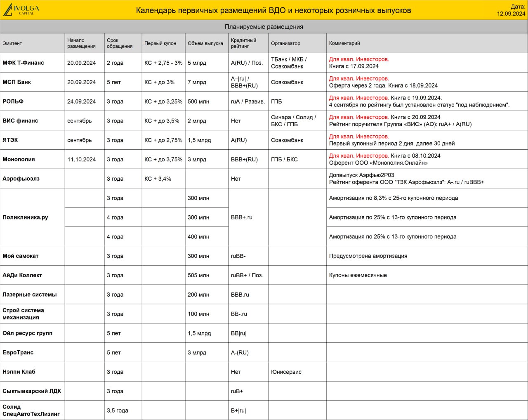The width and height of the screenshot is (528, 420).
Task: Click comment 'Оферта через 2 года. Книга с 18.09.2024'
Action: (x=383, y=85)
